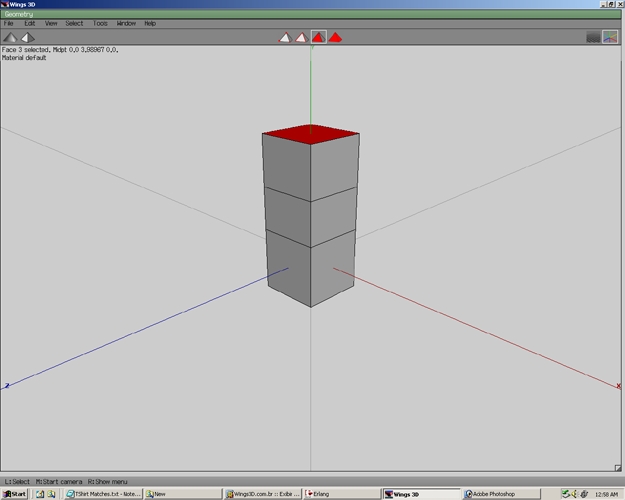Click second quick launch icon
The height and width of the screenshot is (500, 625).
tap(51, 494)
